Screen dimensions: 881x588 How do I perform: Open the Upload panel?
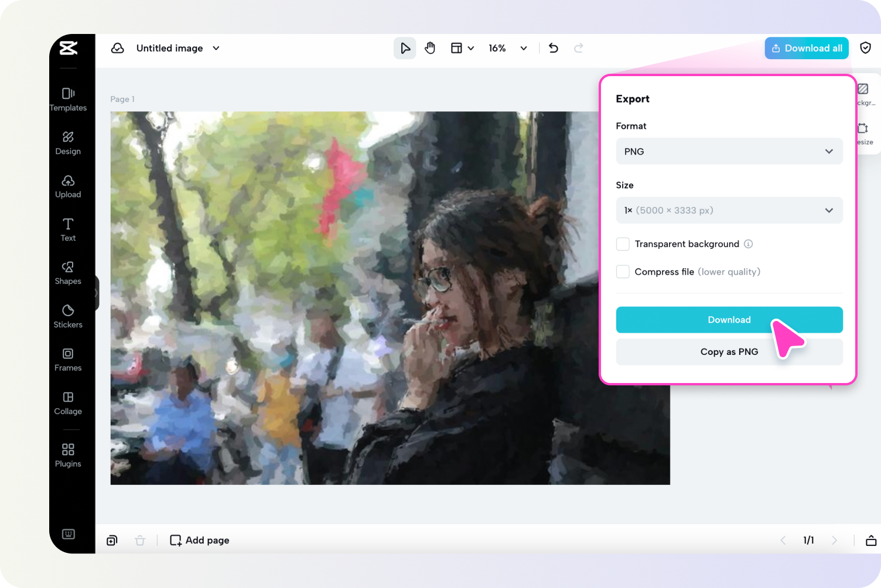[x=68, y=186]
